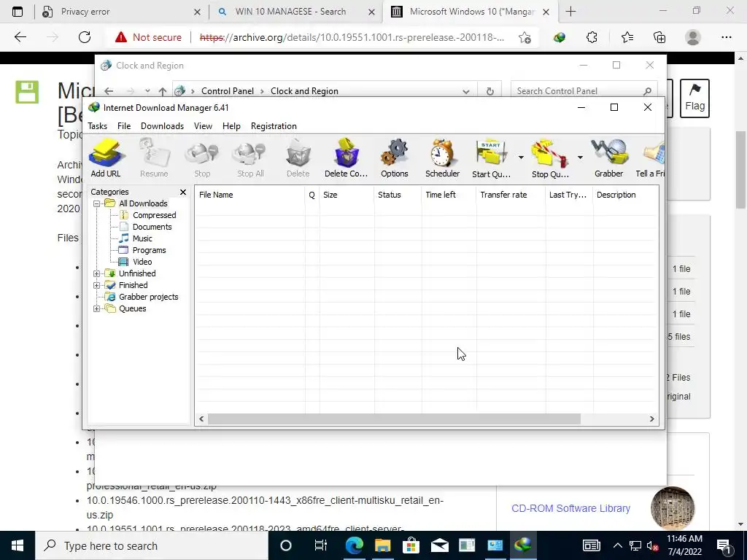Viewport: 747px width, 560px height.
Task: Open IDM Options gear icon
Action: (x=395, y=158)
